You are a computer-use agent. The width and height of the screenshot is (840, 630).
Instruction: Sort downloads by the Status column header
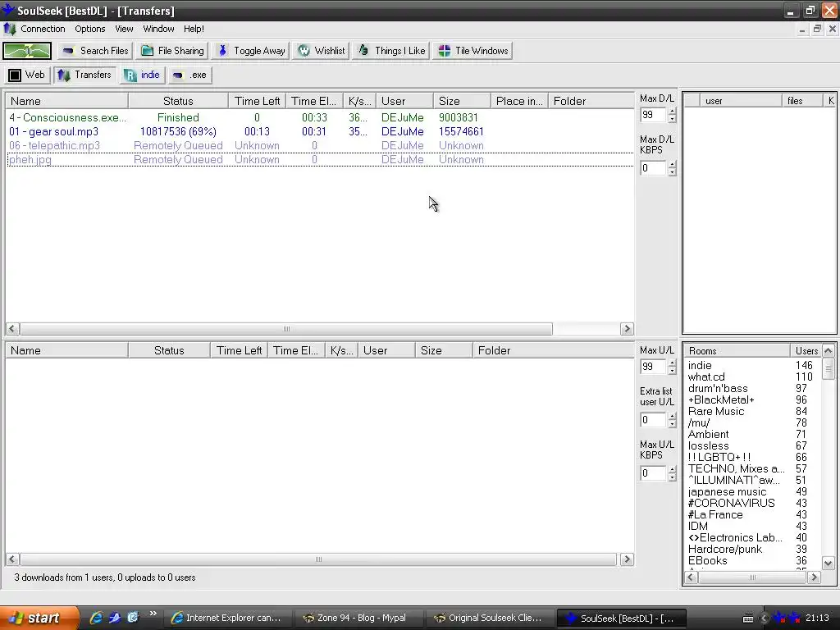click(178, 101)
